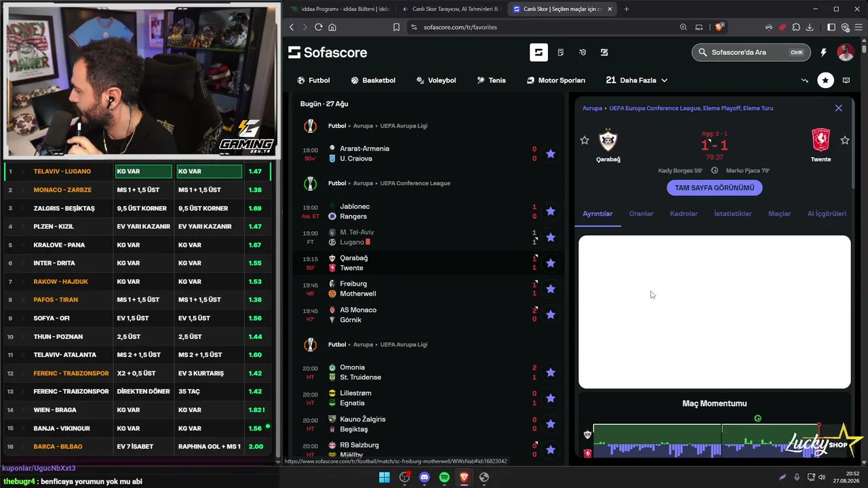Go to the browser home page
Viewport: 868px width, 488px height.
[x=332, y=27]
